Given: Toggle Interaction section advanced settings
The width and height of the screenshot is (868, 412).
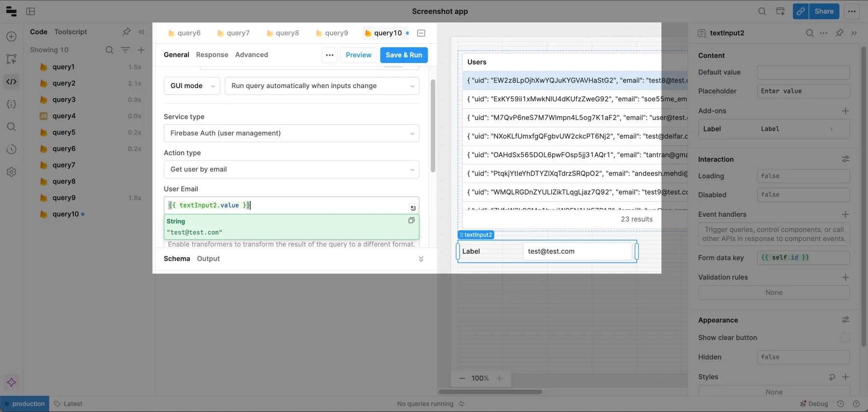Looking at the screenshot, I should point(845,159).
